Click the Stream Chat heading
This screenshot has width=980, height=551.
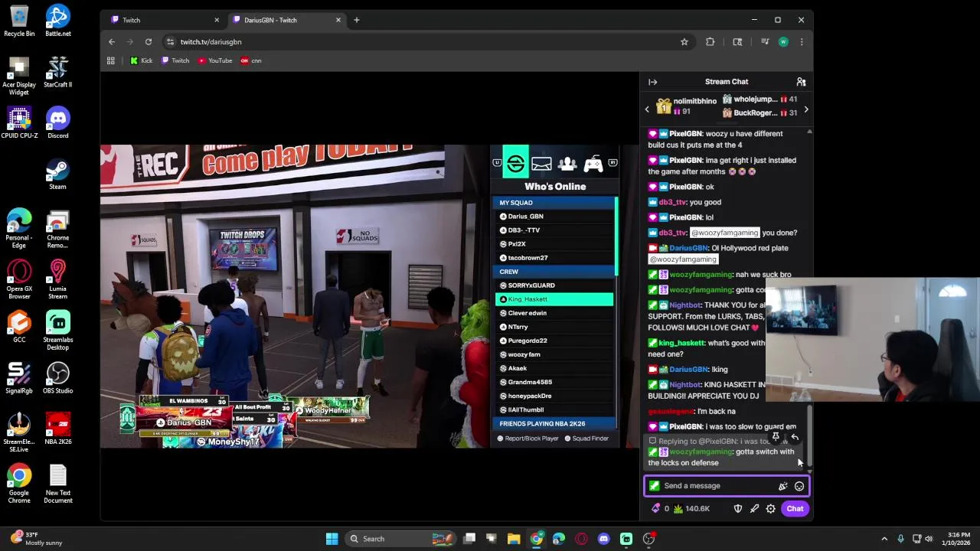pos(727,82)
